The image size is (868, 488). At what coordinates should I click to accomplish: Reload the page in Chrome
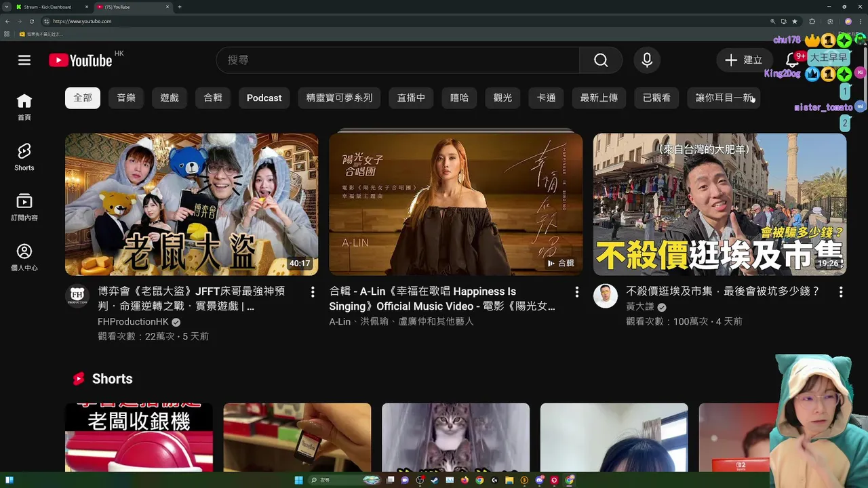click(x=31, y=21)
